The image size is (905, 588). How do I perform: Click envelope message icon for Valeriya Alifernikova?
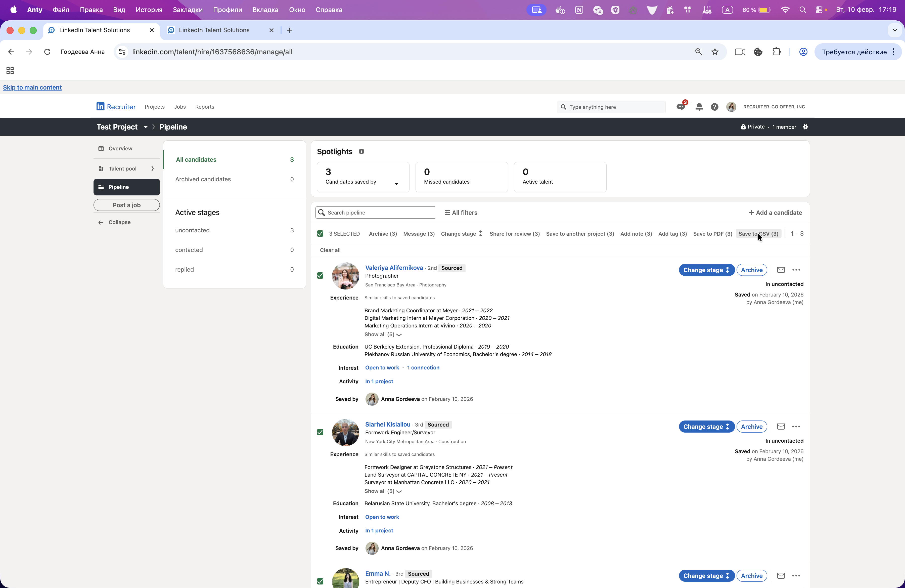(x=781, y=270)
